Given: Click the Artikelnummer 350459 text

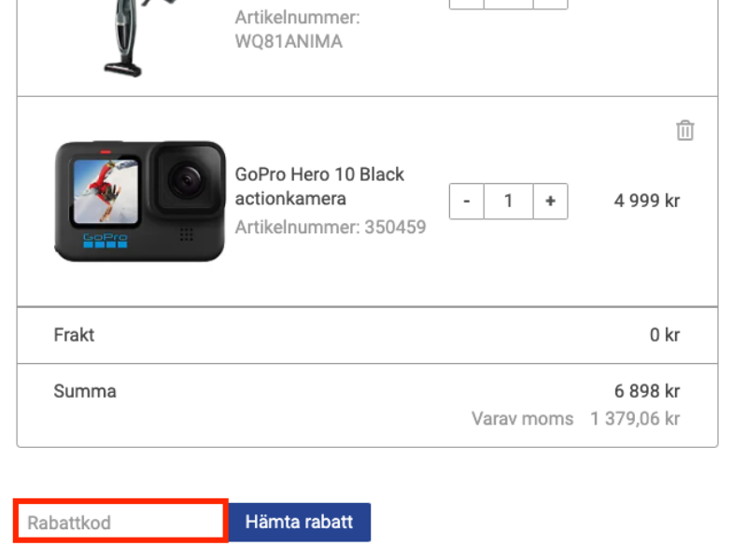Looking at the screenshot, I should coord(331,227).
